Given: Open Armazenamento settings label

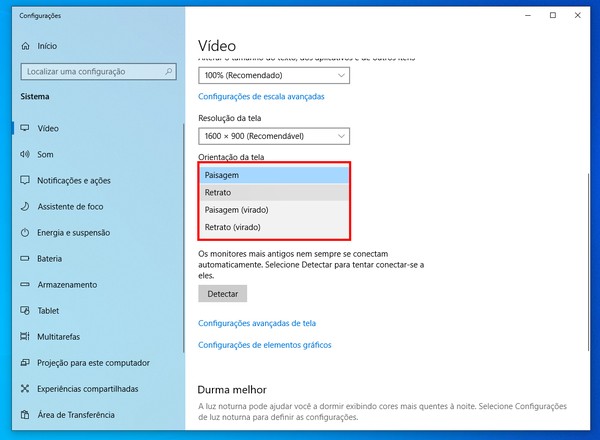Looking at the screenshot, I should coord(67,285).
